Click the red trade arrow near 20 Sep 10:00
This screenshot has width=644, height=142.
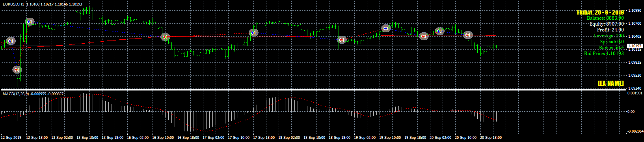tap(468, 35)
